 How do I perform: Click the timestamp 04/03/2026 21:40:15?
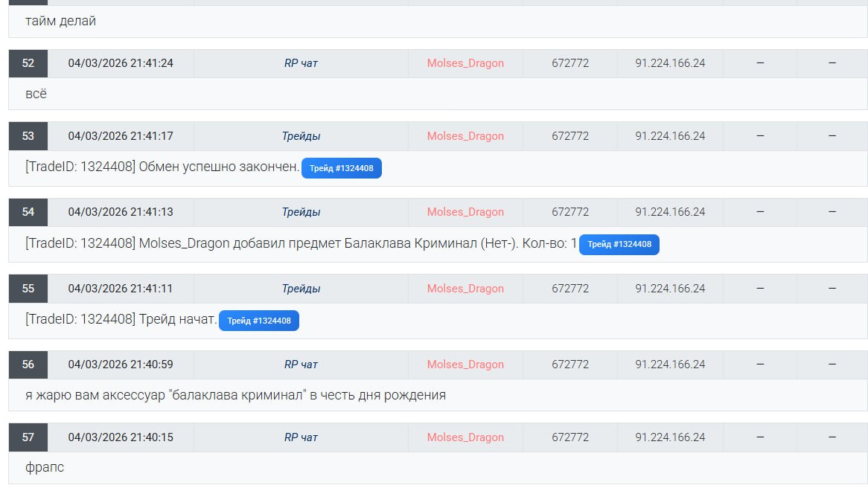(121, 437)
